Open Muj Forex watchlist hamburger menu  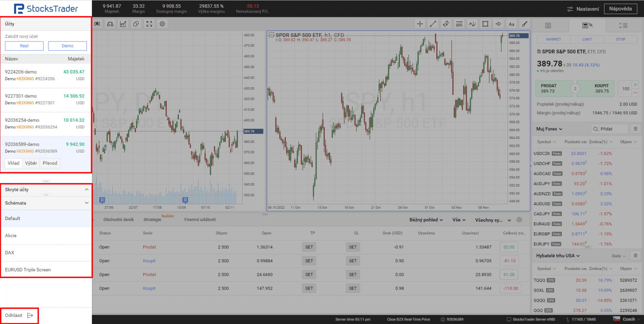click(635, 129)
